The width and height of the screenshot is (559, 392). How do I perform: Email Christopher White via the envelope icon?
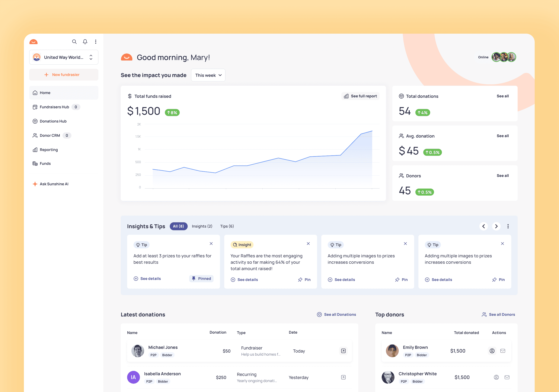507,377
